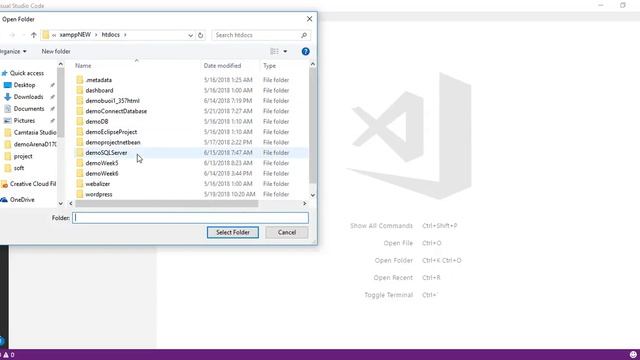Sort by Date modified column
The width and height of the screenshot is (640, 360).
coord(222,66)
